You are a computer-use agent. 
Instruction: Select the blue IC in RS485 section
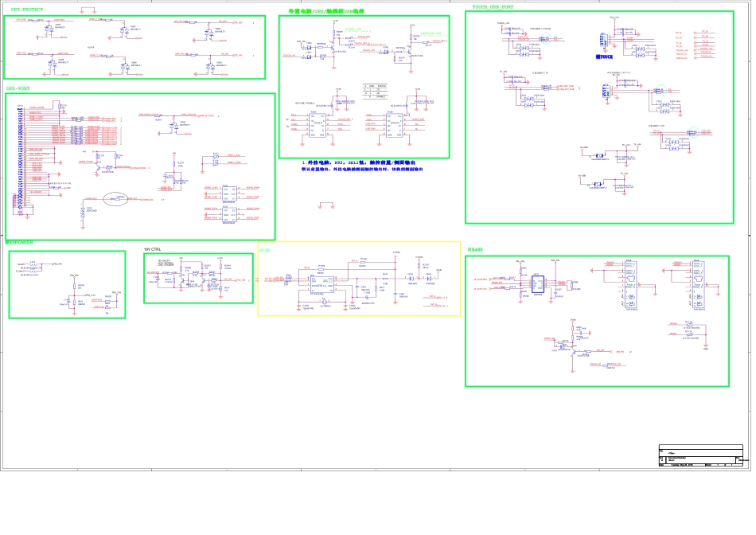tap(536, 283)
